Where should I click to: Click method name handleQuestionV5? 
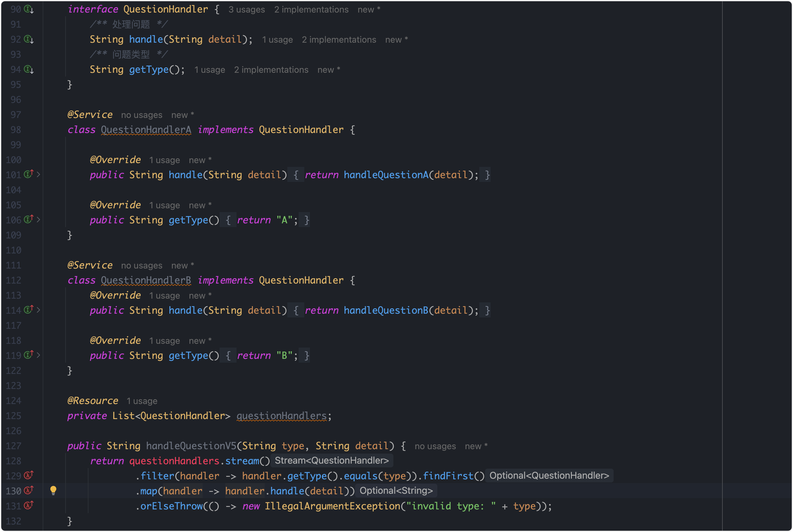pyautogui.click(x=191, y=446)
